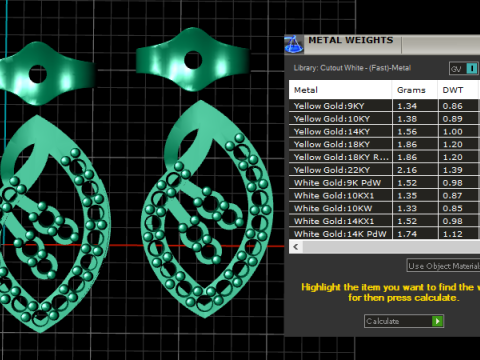This screenshot has width=480, height=360.
Task: Toggle the GV switch
Action: pos(464,69)
